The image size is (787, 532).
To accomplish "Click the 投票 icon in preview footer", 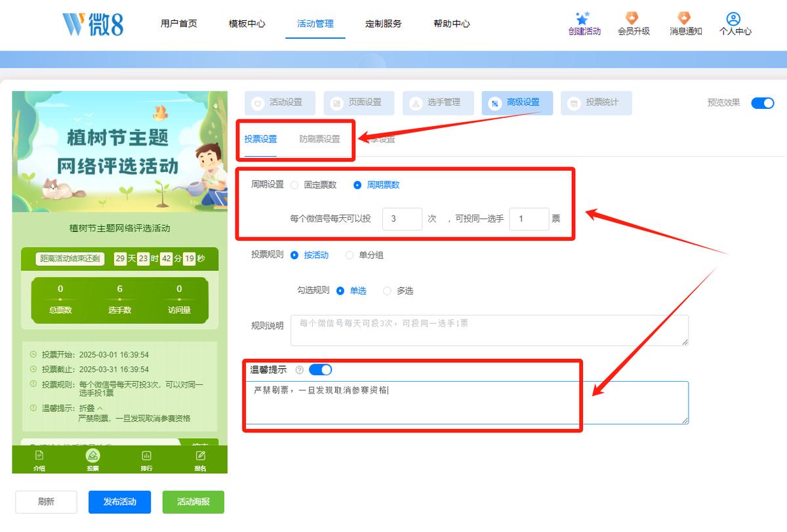I will click(x=93, y=455).
